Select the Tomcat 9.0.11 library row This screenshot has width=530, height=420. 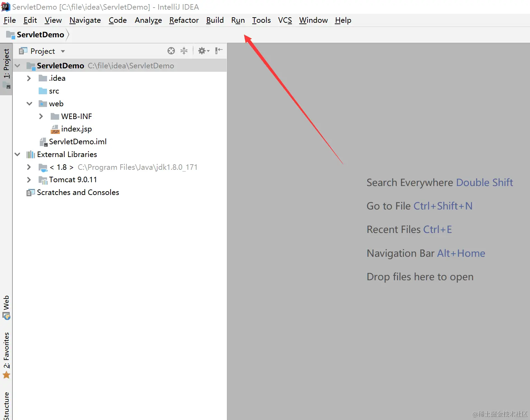tap(120, 180)
